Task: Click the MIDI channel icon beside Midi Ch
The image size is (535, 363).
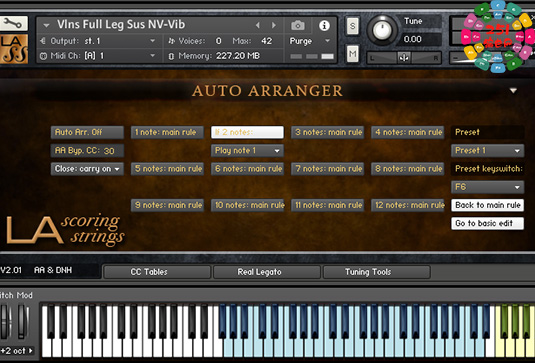Action: (43, 56)
